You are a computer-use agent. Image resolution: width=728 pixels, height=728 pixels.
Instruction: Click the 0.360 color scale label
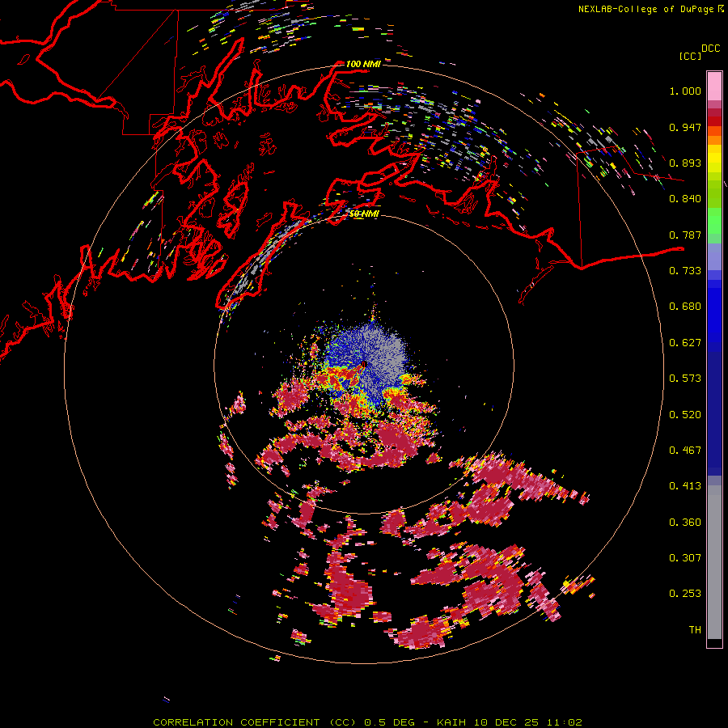pos(685,523)
